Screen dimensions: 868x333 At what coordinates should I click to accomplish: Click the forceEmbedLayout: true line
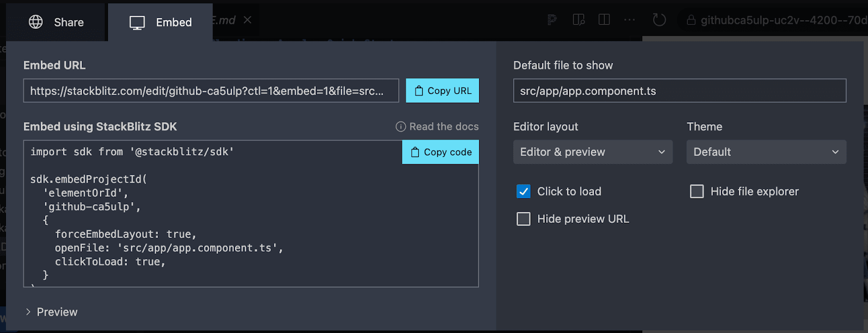(126, 234)
